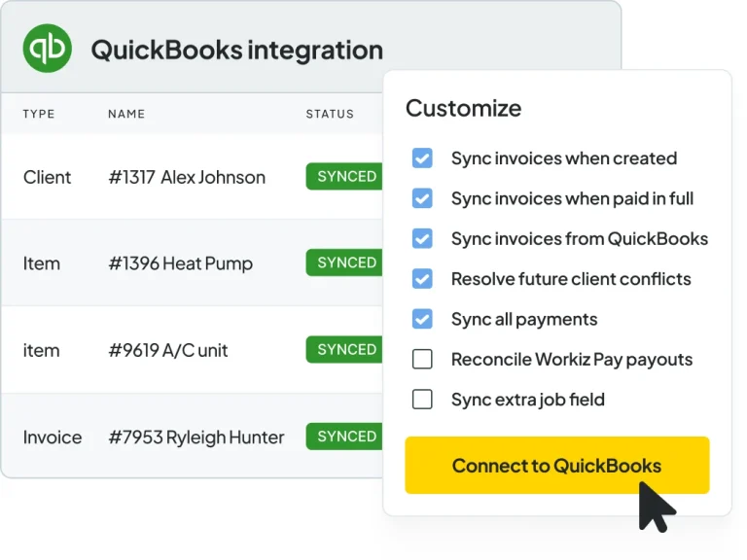Uncheck Resolve future client conflicts
Viewport: 747px width, 560px height.
coord(422,279)
